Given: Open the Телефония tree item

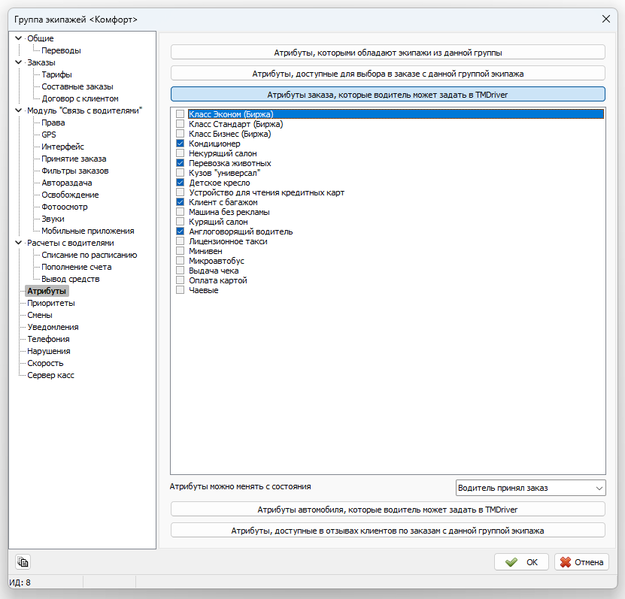Looking at the screenshot, I should point(48,339).
